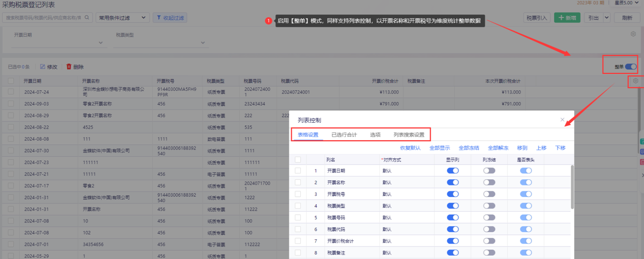This screenshot has height=259, width=644.
Task: Click the search magnifier icon in search box
Action: [x=87, y=18]
